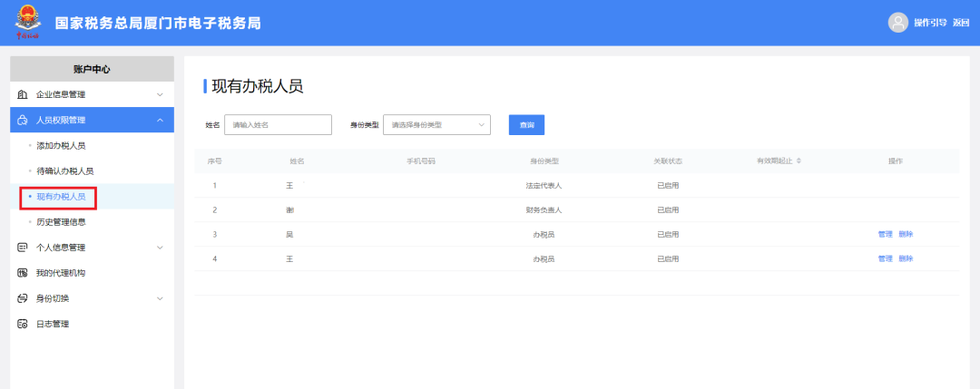Screen dimensions: 980x389
Task: Focus the 姓名 input field
Action: (x=279, y=125)
